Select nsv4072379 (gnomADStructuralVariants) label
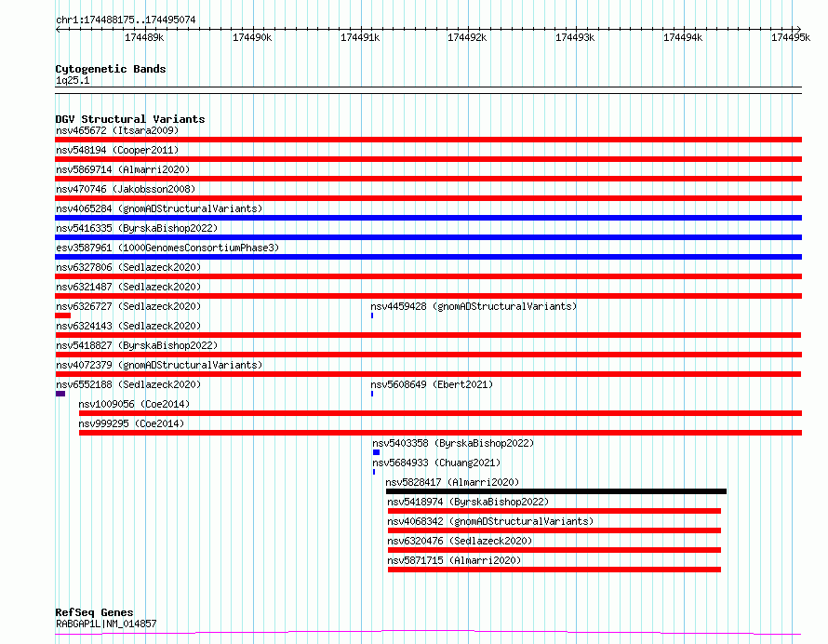This screenshot has height=644, width=828. pos(159,365)
